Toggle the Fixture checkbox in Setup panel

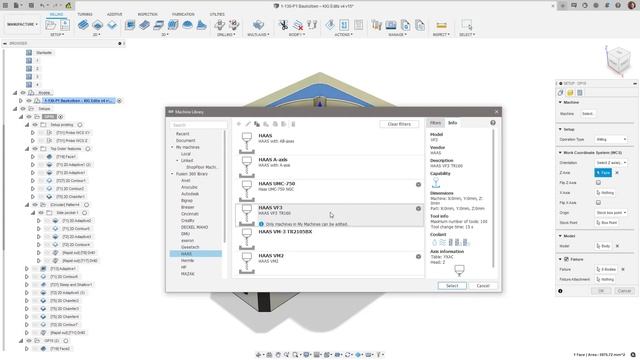click(566, 259)
